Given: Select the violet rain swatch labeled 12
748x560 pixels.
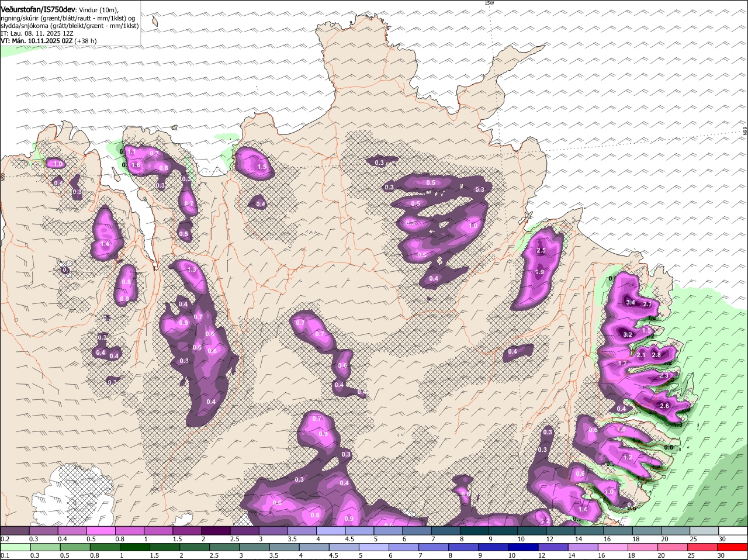Looking at the screenshot, I should [554, 547].
